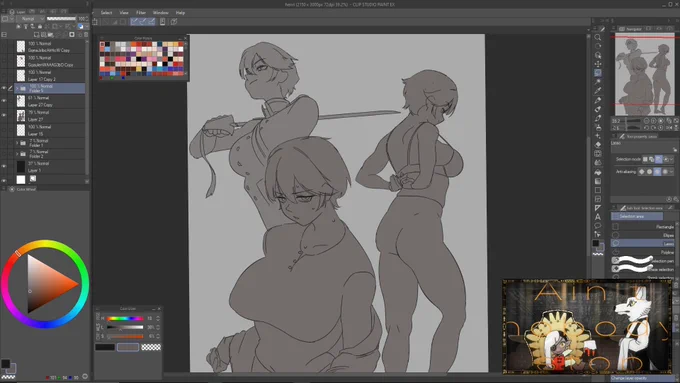Click the rotate canvas icon in toolbar
Screen dimensions: 680x383
coord(598,46)
